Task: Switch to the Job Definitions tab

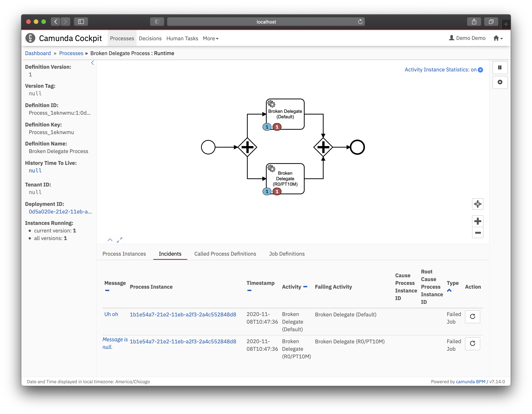Action: point(286,254)
